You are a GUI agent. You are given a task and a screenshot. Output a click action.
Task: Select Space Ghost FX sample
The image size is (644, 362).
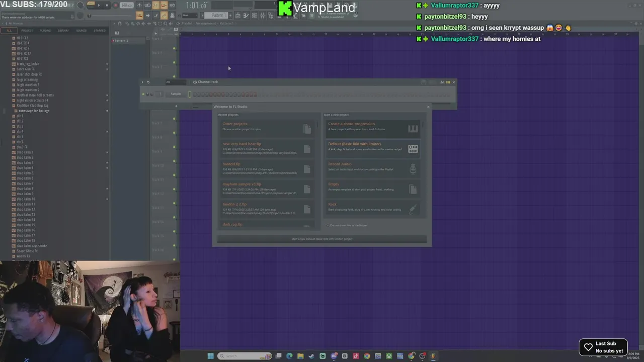[27, 251]
